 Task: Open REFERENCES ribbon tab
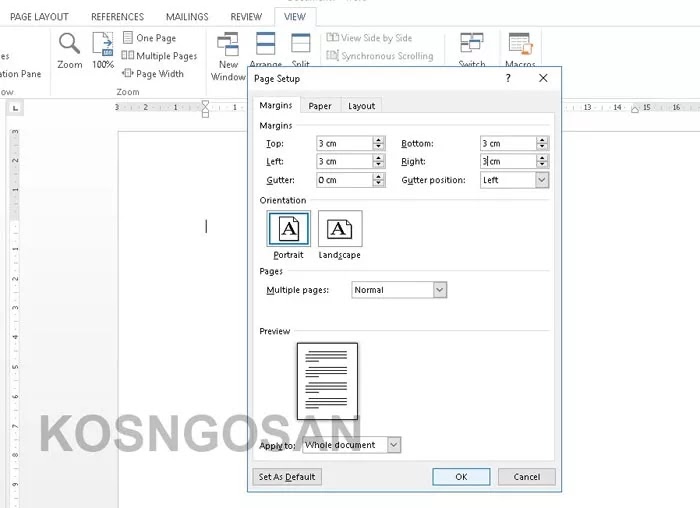(x=117, y=17)
